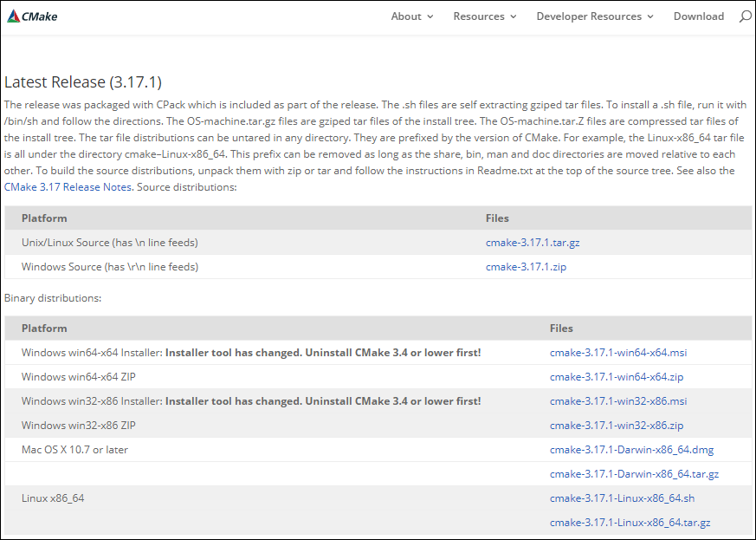Download cmake-3.17.1.zip source file
756x540 pixels.
click(526, 267)
